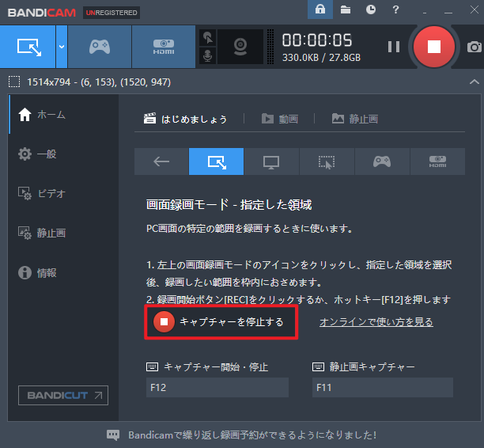The width and height of the screenshot is (484, 448).
Task: Take a screenshot with the camera icon
Action: (475, 47)
